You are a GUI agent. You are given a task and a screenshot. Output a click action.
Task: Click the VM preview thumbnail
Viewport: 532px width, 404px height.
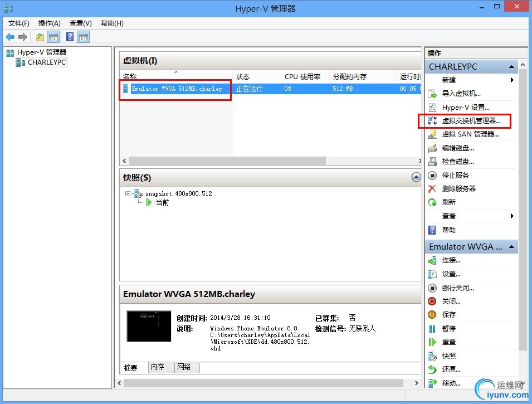point(149,326)
